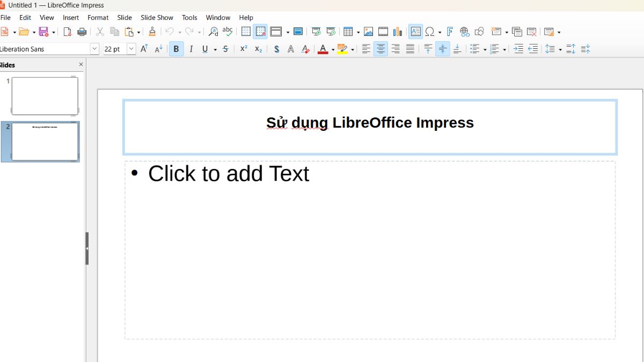This screenshot has width=644, height=362.
Task: Toggle Bold formatting button
Action: pos(176,49)
